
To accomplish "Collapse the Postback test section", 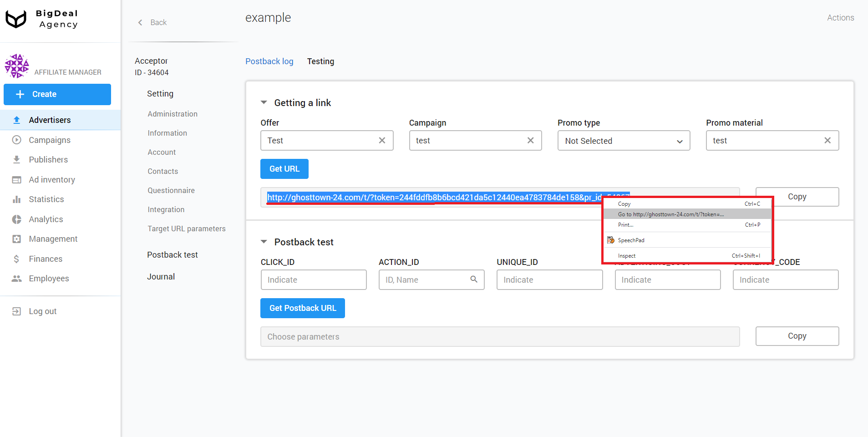I will (264, 242).
